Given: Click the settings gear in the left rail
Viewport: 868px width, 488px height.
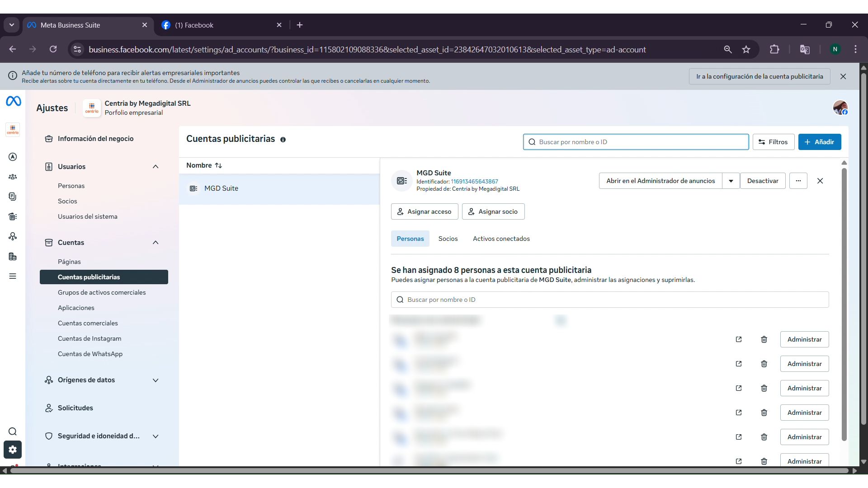Looking at the screenshot, I should pos(13,450).
